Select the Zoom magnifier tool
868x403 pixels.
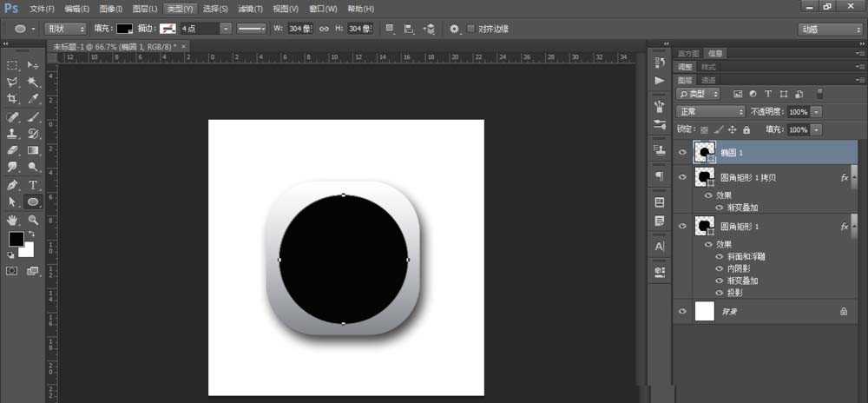(33, 221)
